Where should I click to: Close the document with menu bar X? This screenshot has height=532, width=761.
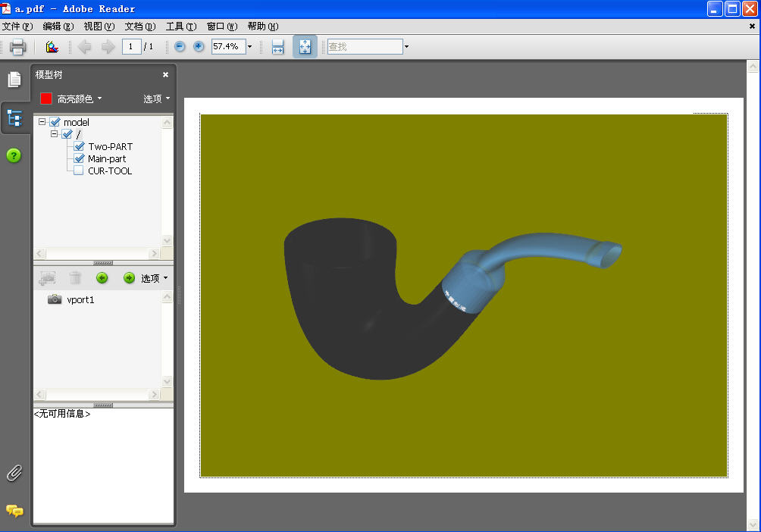(752, 27)
